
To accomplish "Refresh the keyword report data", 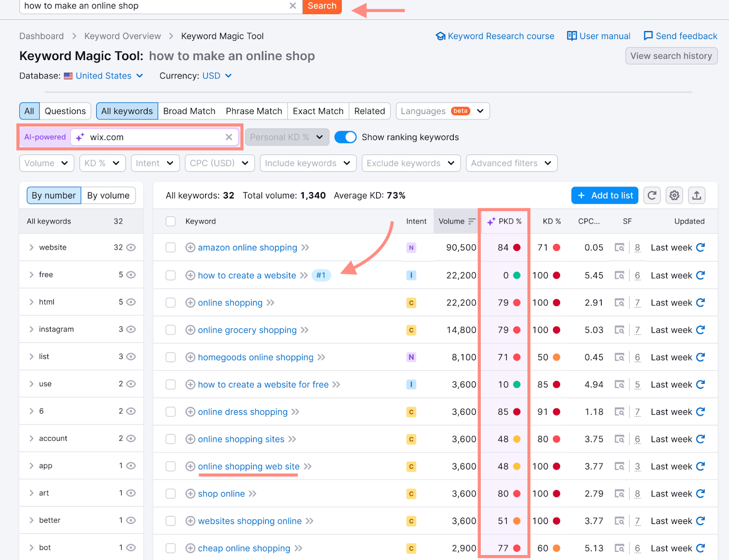I will coord(652,195).
